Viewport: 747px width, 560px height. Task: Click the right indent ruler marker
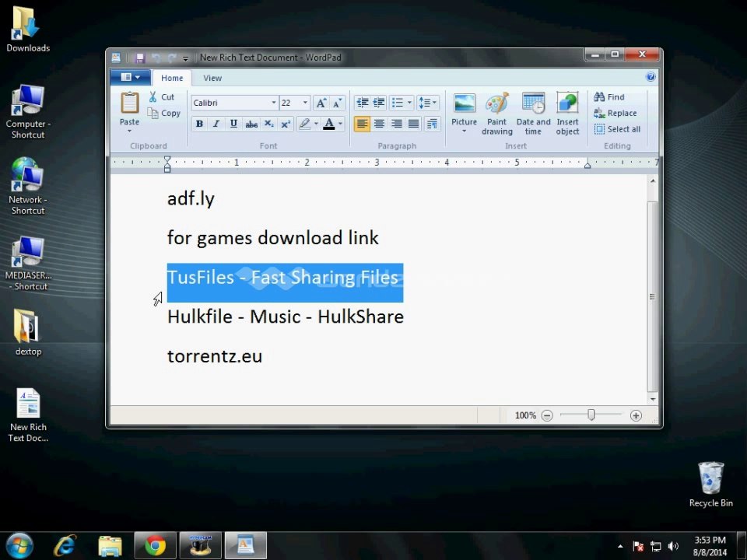pyautogui.click(x=588, y=165)
